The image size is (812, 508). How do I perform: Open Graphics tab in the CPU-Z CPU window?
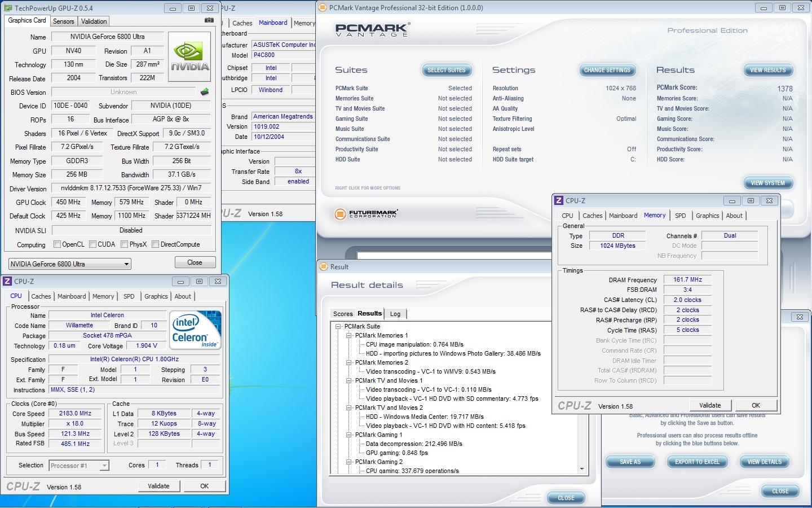point(156,296)
